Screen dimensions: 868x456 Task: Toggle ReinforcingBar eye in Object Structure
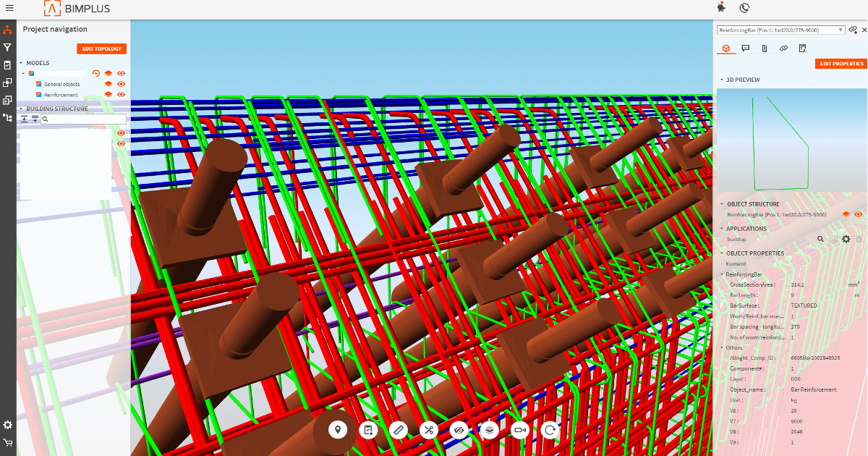pyautogui.click(x=859, y=214)
